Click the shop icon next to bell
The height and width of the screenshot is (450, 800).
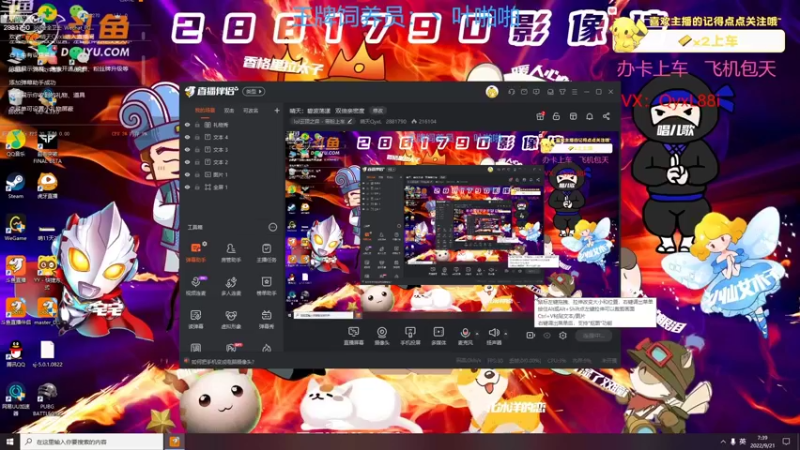573,116
